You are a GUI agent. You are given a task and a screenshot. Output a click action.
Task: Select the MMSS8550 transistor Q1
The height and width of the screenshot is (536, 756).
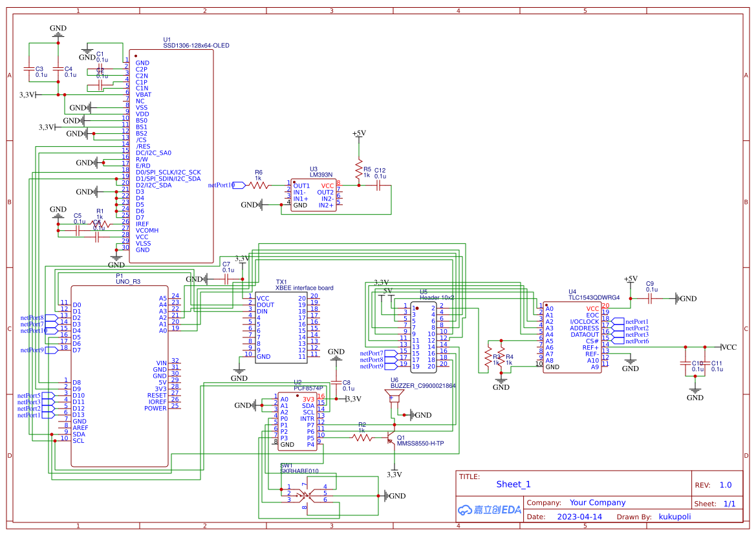click(391, 440)
